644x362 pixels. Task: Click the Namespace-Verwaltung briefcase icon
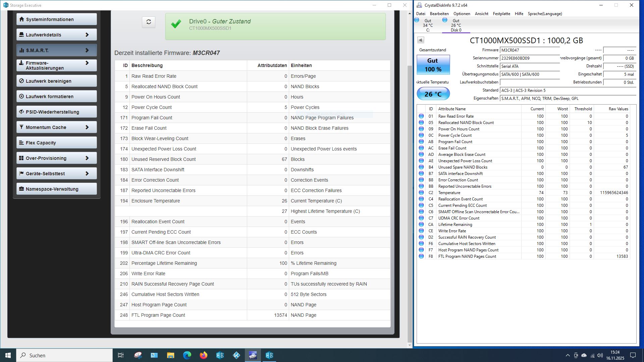pos(21,189)
